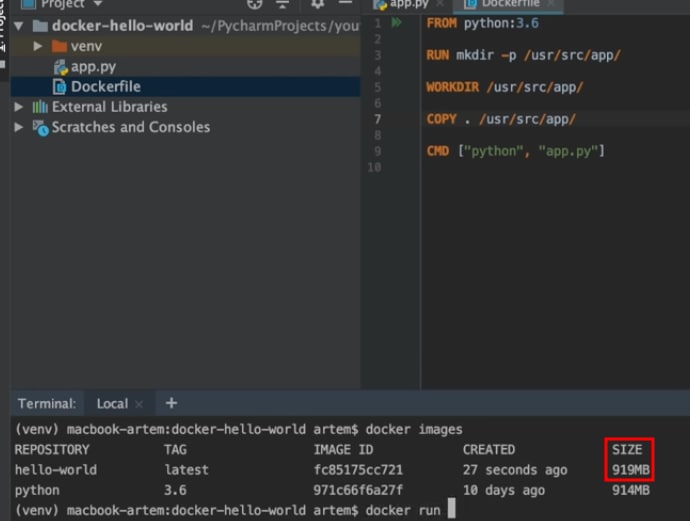Click the locate/scroll-from-source target icon

click(x=254, y=4)
